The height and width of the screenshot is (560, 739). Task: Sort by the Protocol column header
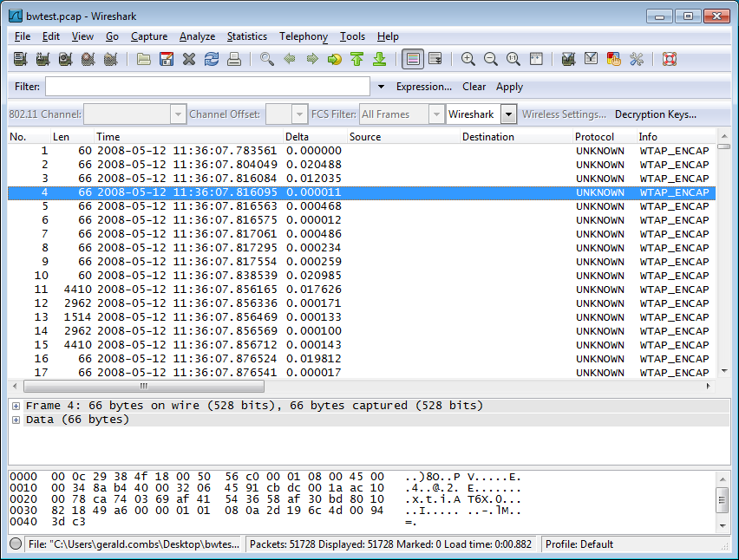(x=605, y=137)
